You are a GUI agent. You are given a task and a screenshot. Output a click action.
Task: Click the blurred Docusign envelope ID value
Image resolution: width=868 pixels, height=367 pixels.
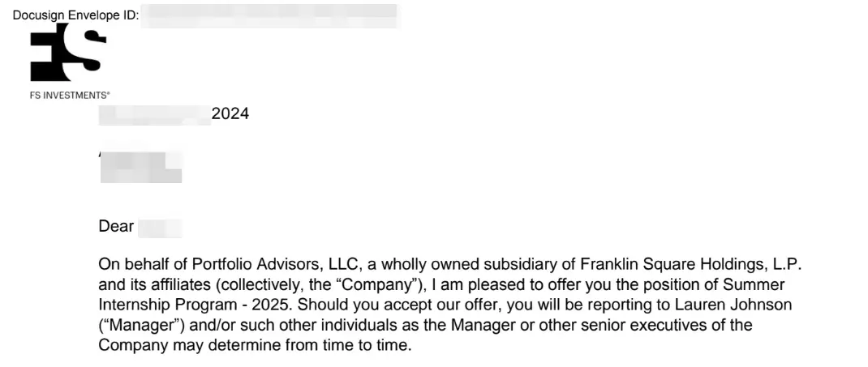click(x=271, y=16)
